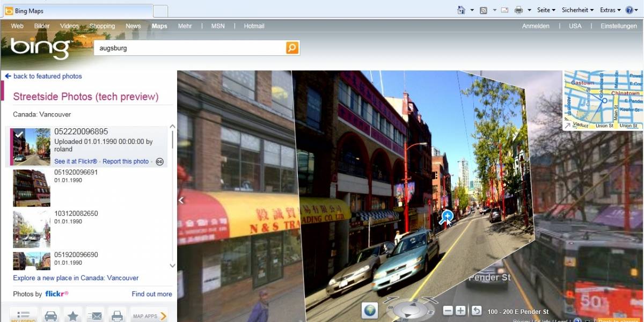The width and height of the screenshot is (644, 322).
Task: Click See it at Flickr link
Action: pyautogui.click(x=76, y=161)
